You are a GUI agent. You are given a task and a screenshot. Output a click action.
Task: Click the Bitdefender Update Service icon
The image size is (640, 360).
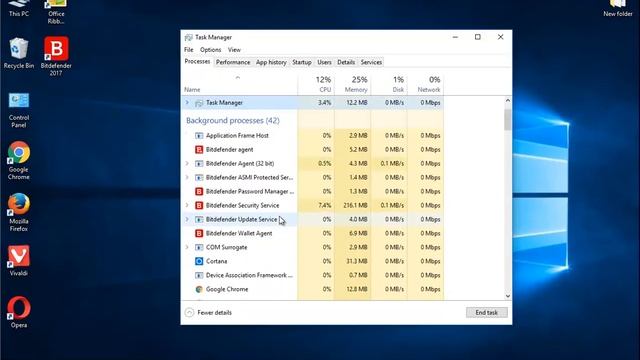click(199, 220)
